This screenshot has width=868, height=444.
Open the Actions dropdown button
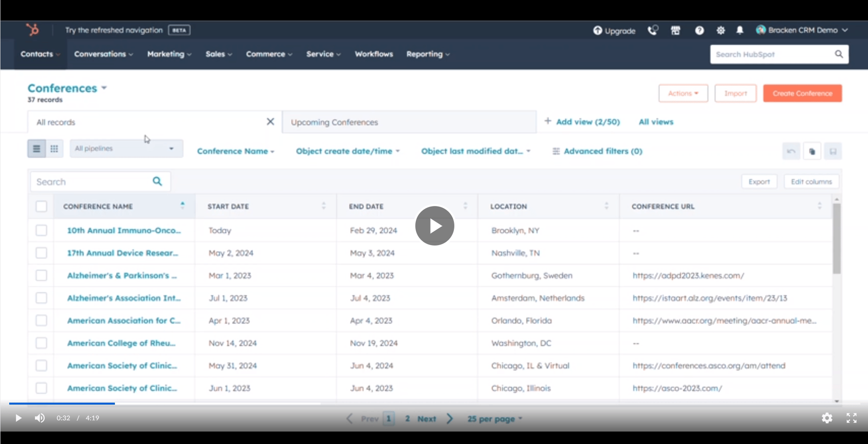tap(683, 93)
